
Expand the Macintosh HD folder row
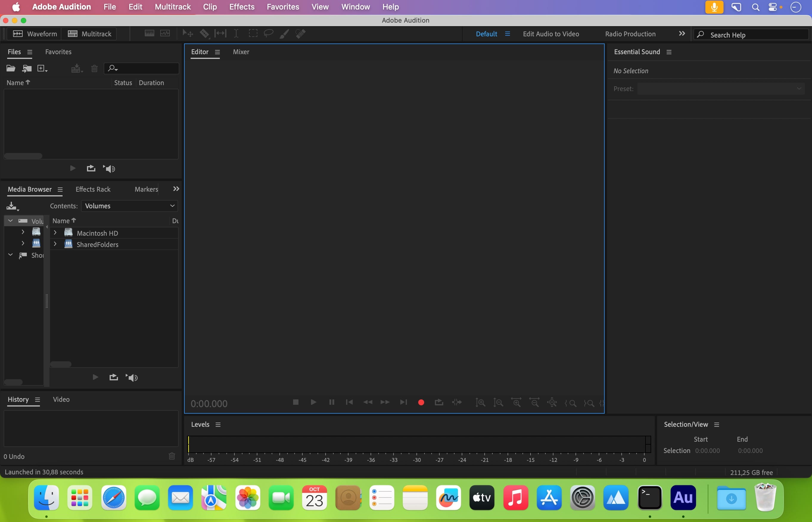[55, 233]
